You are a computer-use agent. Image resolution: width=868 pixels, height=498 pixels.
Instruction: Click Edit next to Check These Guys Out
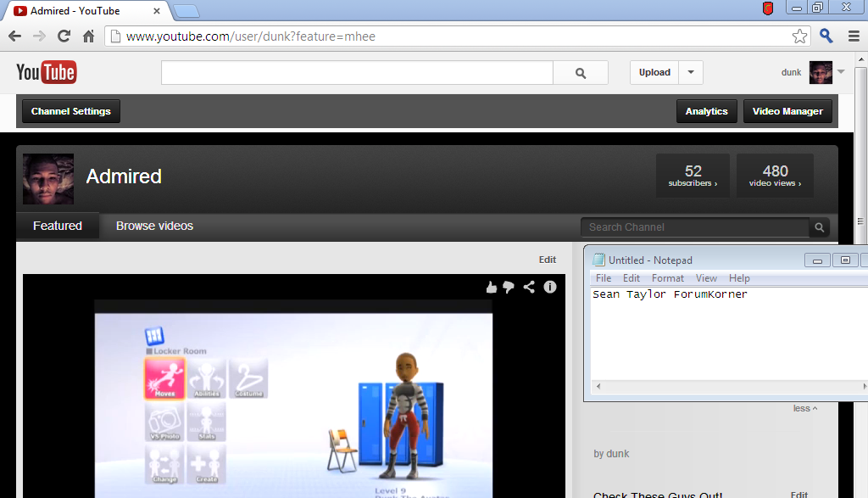[x=798, y=495]
